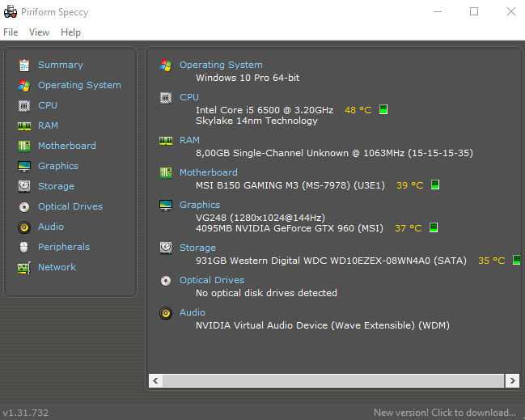This screenshot has height=420, width=525.
Task: Click the horizontal scrollbar left arrow
Action: [x=155, y=381]
